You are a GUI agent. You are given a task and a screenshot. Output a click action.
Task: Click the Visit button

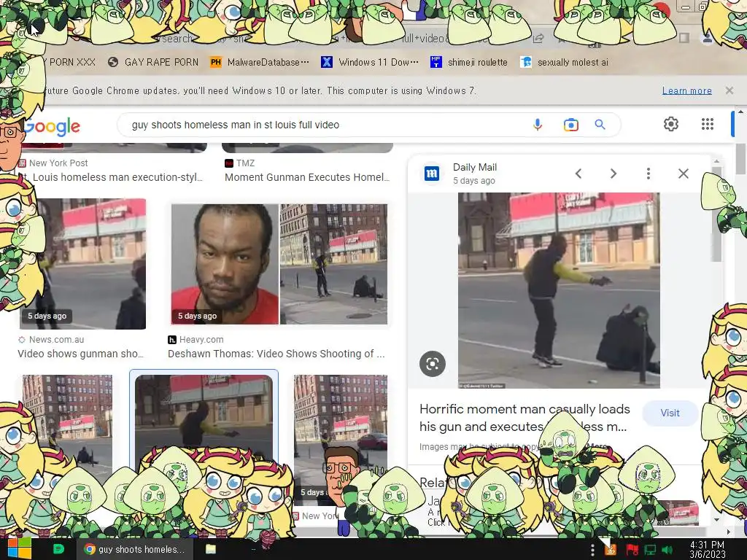(670, 413)
